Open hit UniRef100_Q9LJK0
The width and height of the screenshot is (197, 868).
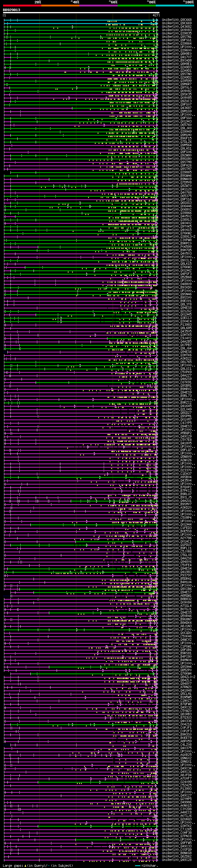(x=177, y=128)
